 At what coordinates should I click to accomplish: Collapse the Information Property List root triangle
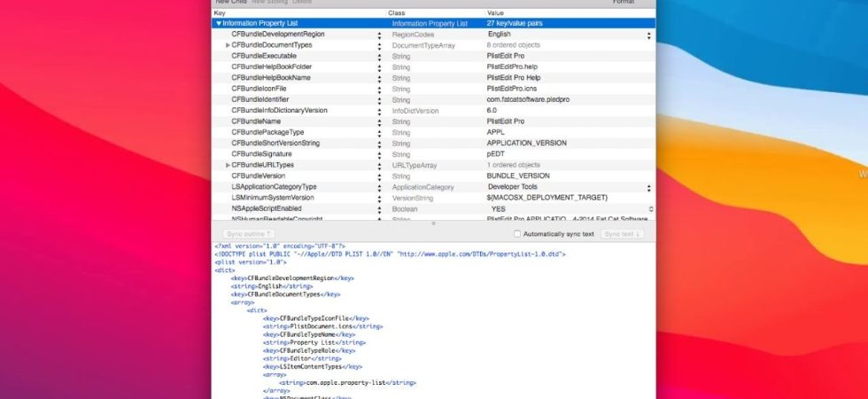point(219,23)
